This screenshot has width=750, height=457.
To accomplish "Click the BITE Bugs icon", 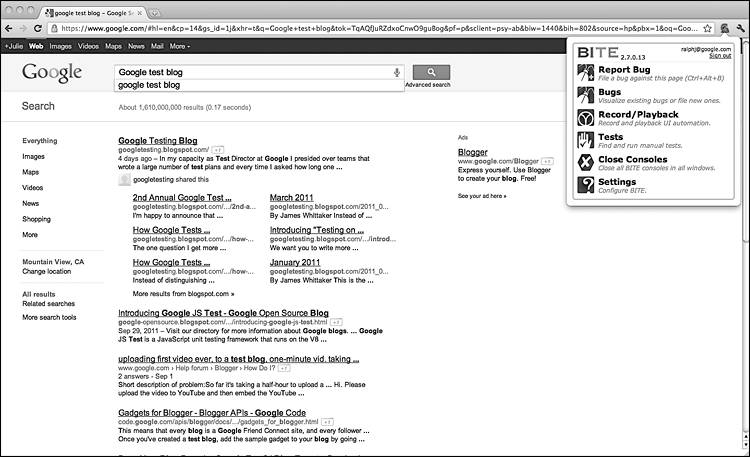I will [585, 95].
